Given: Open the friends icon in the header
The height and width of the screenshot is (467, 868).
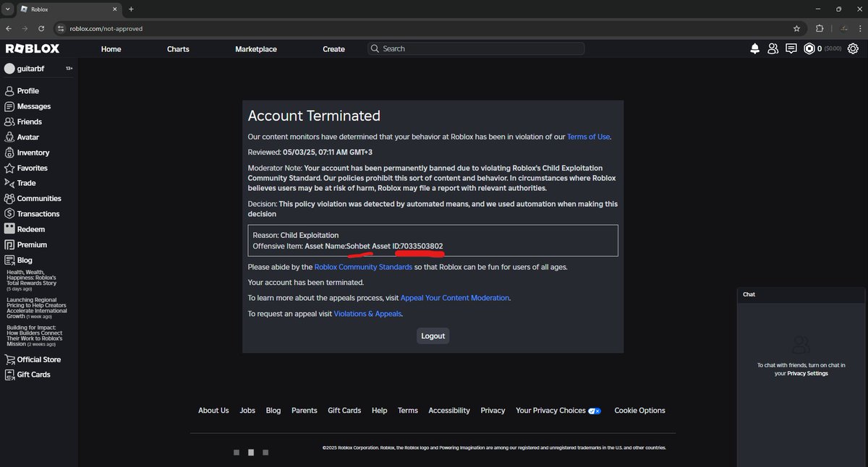Looking at the screenshot, I should point(773,48).
